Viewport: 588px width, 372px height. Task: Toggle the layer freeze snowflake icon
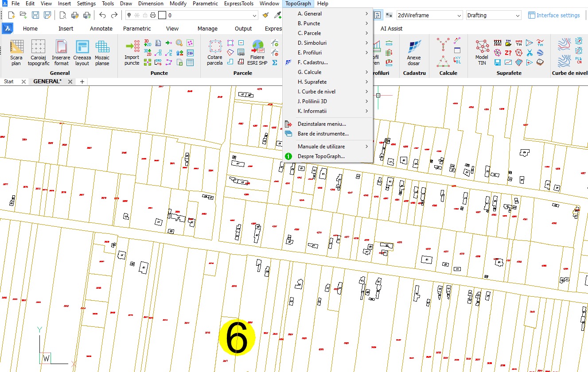136,15
